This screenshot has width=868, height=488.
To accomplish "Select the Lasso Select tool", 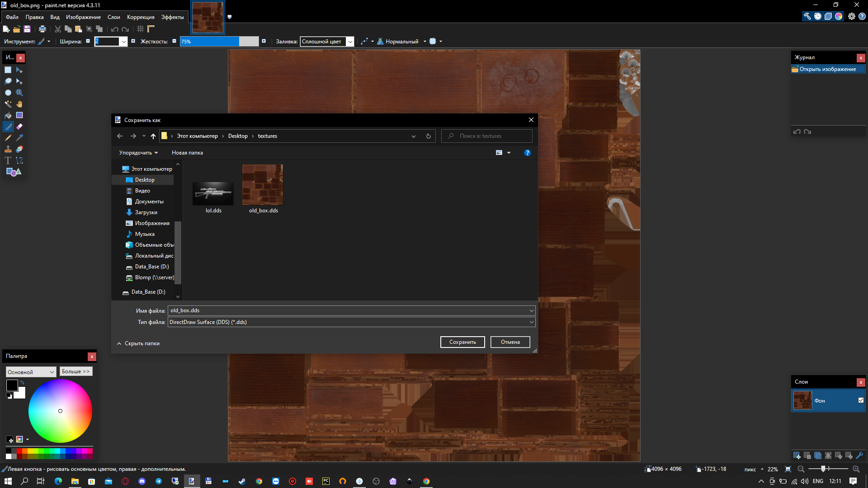I will click(x=8, y=81).
